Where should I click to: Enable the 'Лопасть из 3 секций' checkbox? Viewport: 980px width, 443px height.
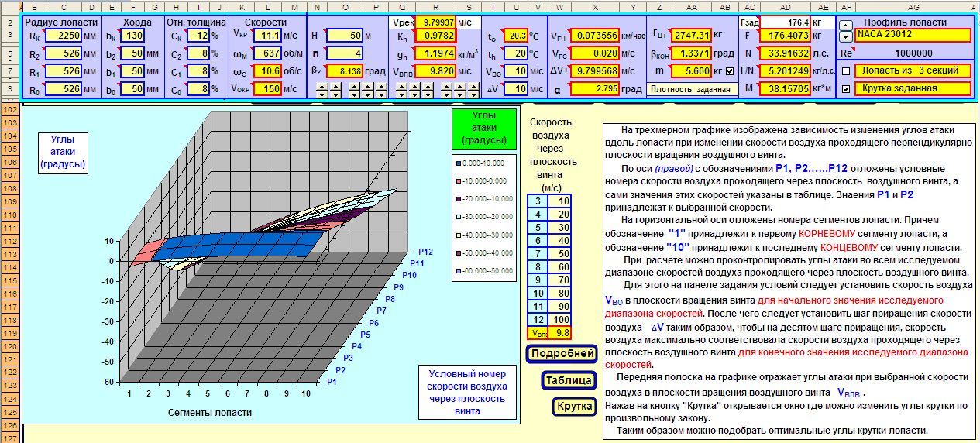[845, 70]
